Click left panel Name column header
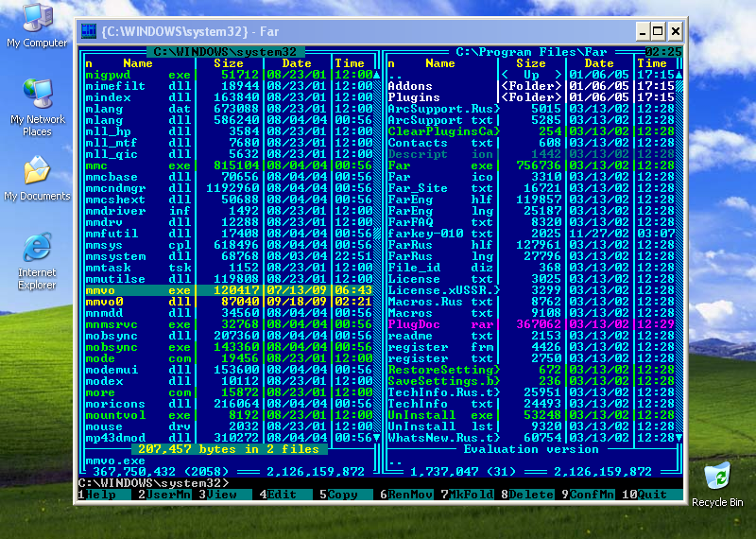The width and height of the screenshot is (756, 539). (138, 63)
